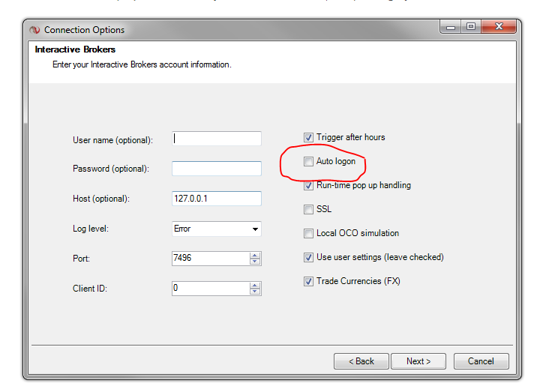Click the Interactive Brokers heading text

tap(75, 49)
